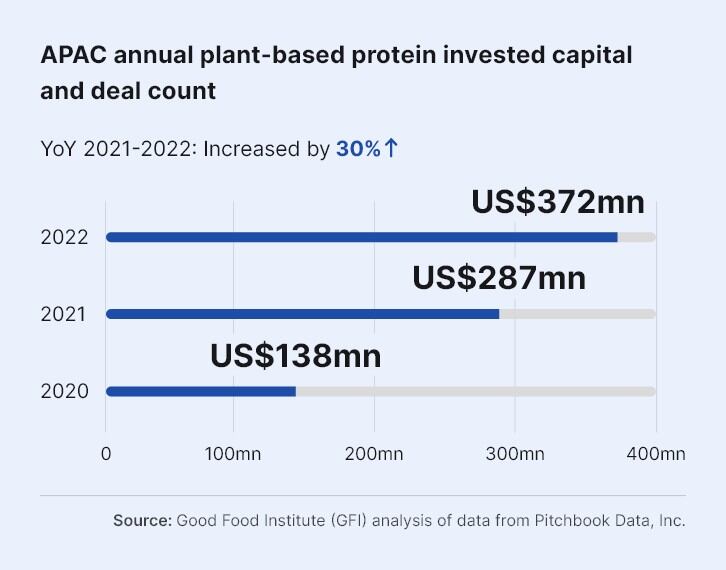The image size is (726, 570).
Task: Click the US$138mn value label
Action: (x=295, y=356)
